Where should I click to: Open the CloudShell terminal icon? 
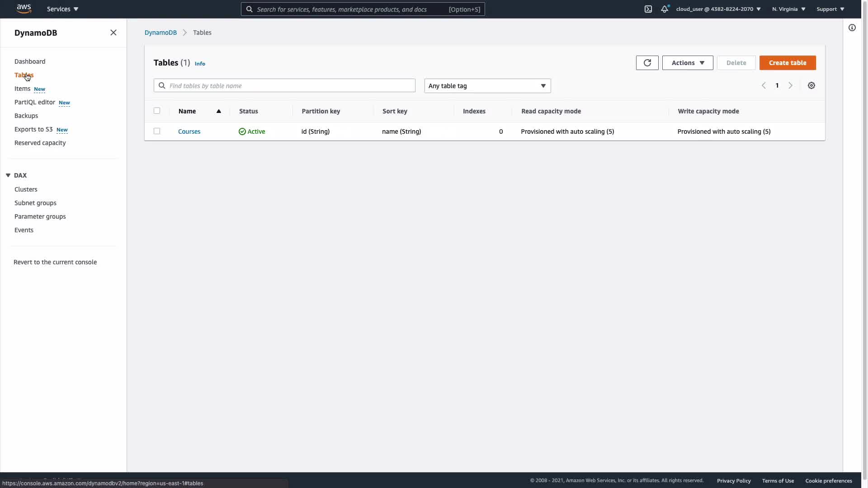[x=648, y=9]
